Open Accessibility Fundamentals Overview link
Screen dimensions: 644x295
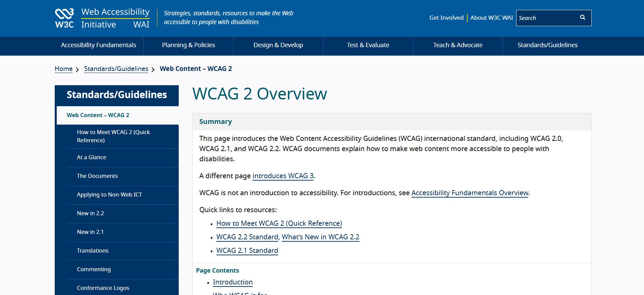coord(470,193)
